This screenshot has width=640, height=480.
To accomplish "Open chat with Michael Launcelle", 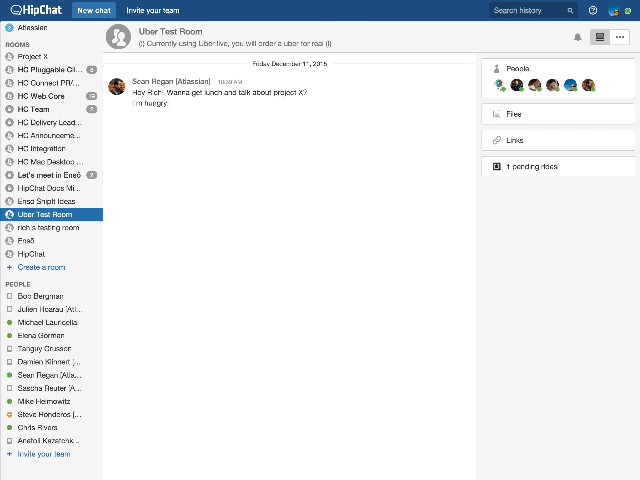I will click(47, 323).
